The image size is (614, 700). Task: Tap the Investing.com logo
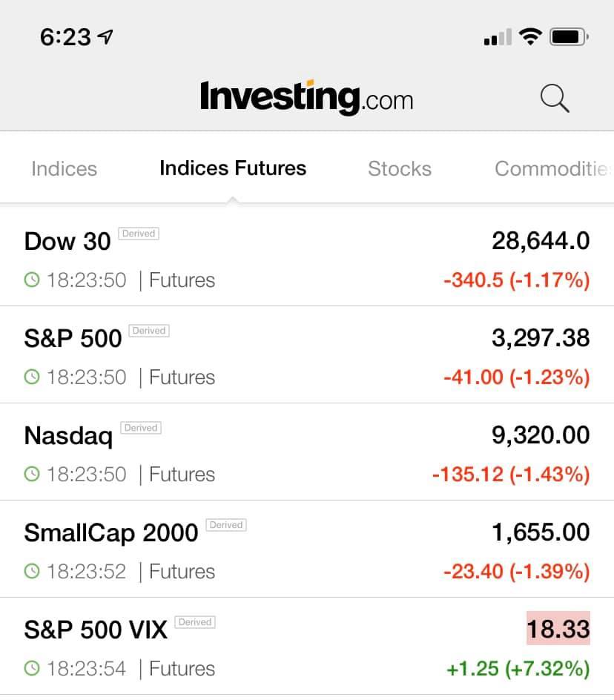306,97
